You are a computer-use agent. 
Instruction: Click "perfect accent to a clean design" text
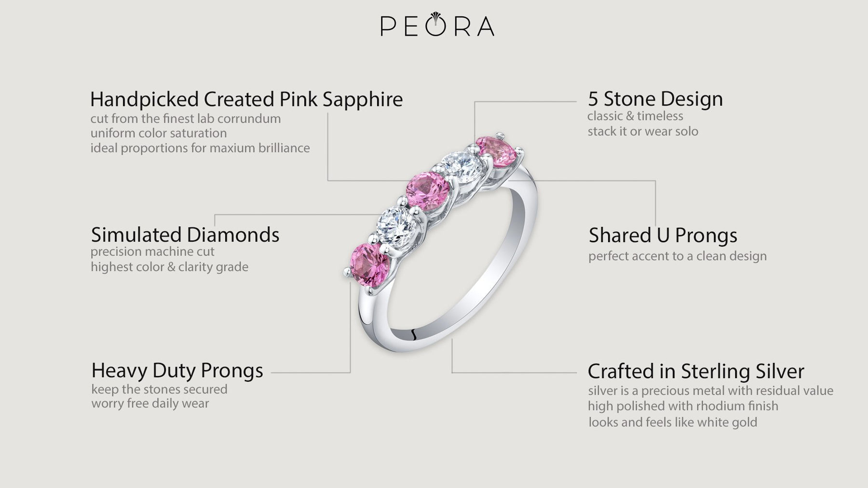click(x=678, y=256)
